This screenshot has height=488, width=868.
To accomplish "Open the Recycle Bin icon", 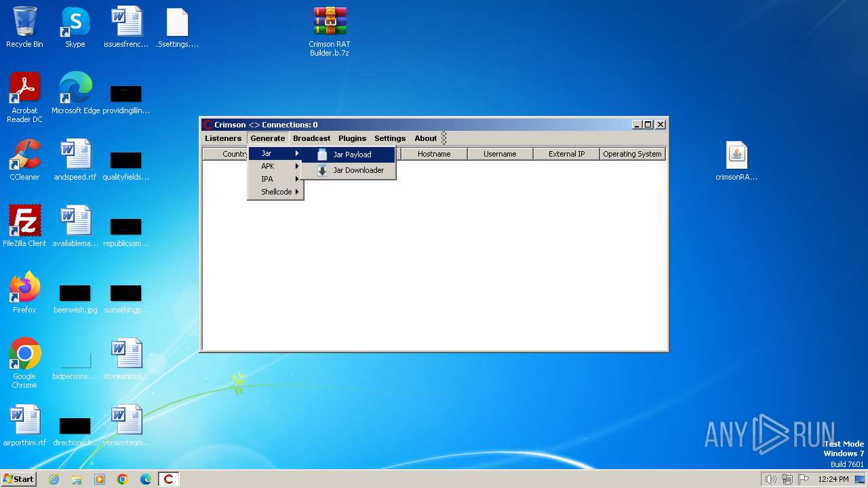I will point(24,28).
